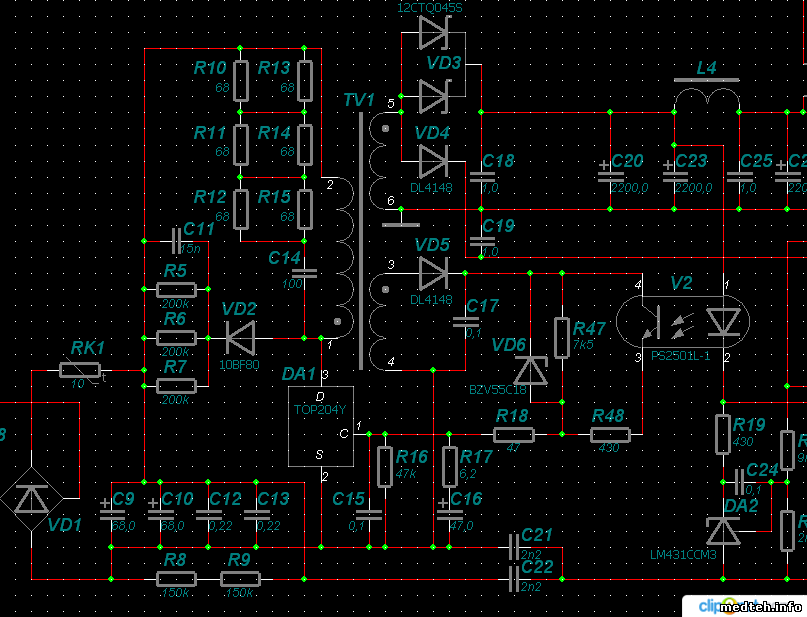Click the R16 47k resistor
Viewport: 807px width, 617px height.
pyautogui.click(x=385, y=467)
